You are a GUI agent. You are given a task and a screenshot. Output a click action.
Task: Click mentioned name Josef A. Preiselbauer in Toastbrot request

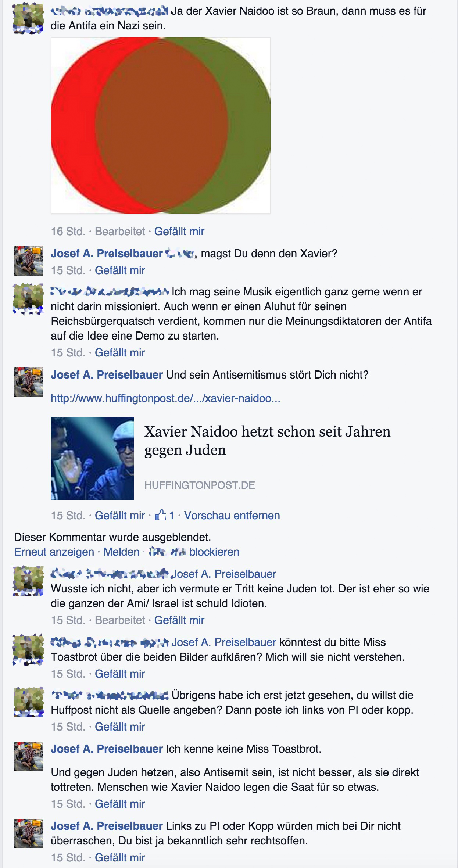(224, 642)
